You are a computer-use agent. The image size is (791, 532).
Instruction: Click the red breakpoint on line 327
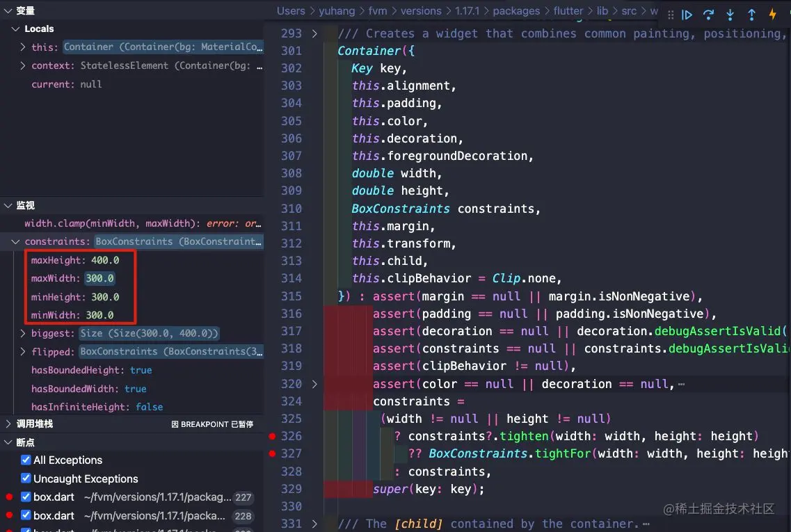271,453
